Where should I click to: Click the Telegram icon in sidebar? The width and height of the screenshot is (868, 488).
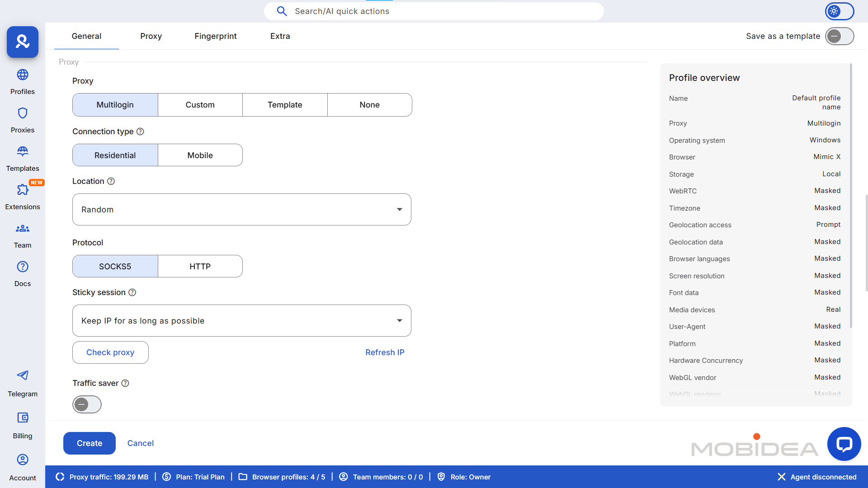(22, 382)
